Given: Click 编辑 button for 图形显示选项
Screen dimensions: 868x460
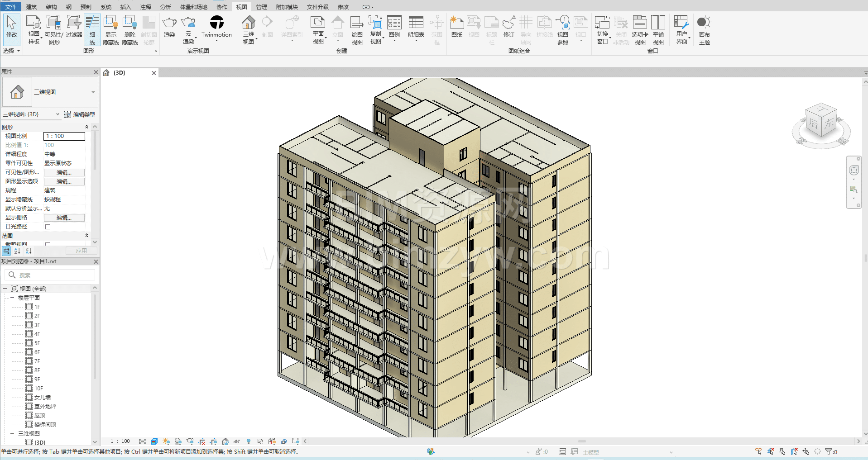Looking at the screenshot, I should (x=64, y=181).
